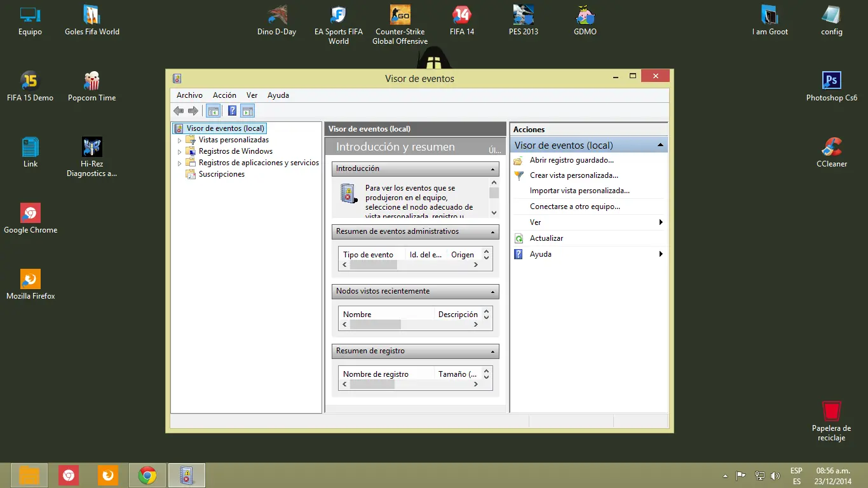Screen dimensions: 868x488
Task: Click the Forward arrow toolbar icon
Action: [x=193, y=111]
